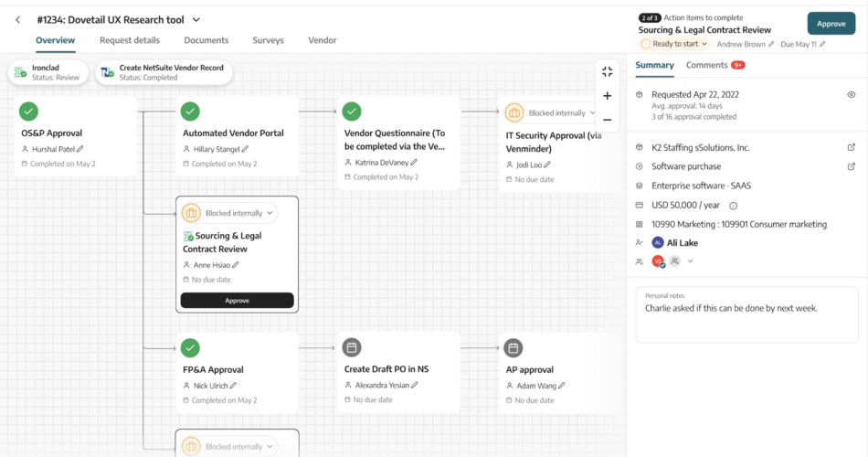Click the black Approve button on Sourcing card
The image size is (868, 457).
click(237, 300)
